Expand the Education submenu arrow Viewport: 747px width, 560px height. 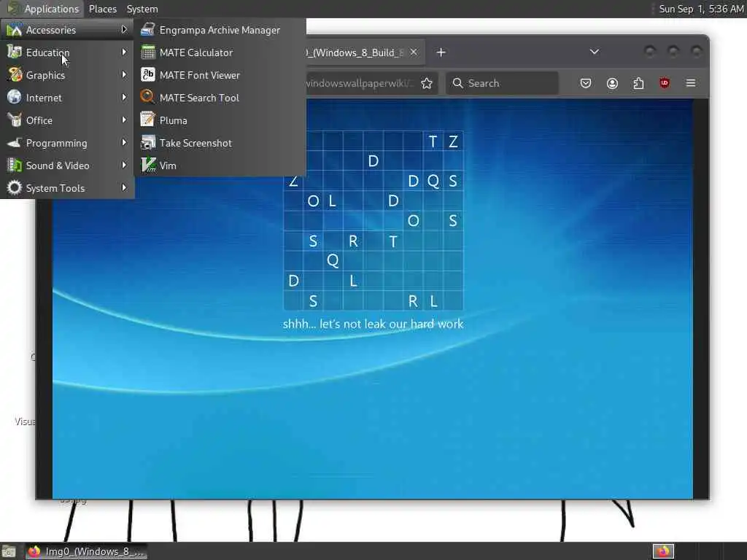click(x=124, y=52)
